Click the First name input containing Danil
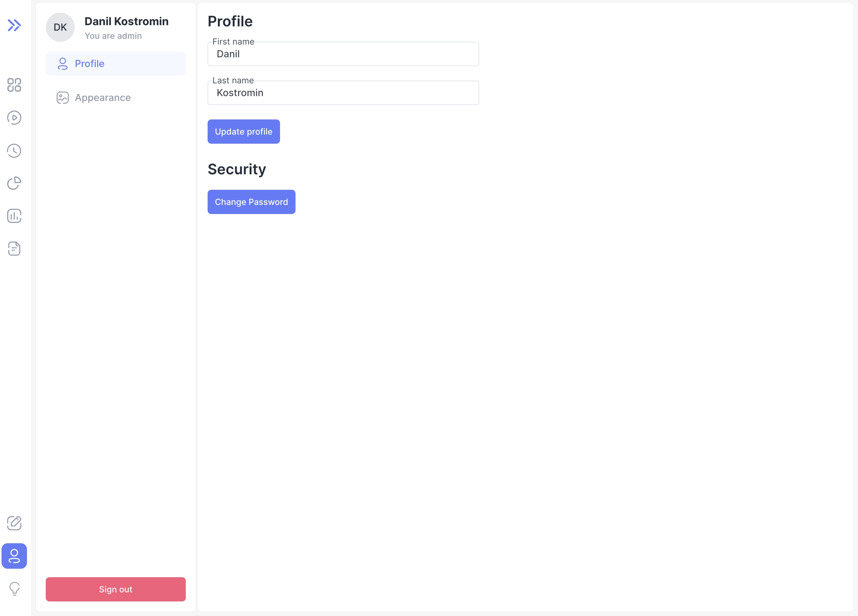Screen dimensions: 858x616 coord(343,54)
